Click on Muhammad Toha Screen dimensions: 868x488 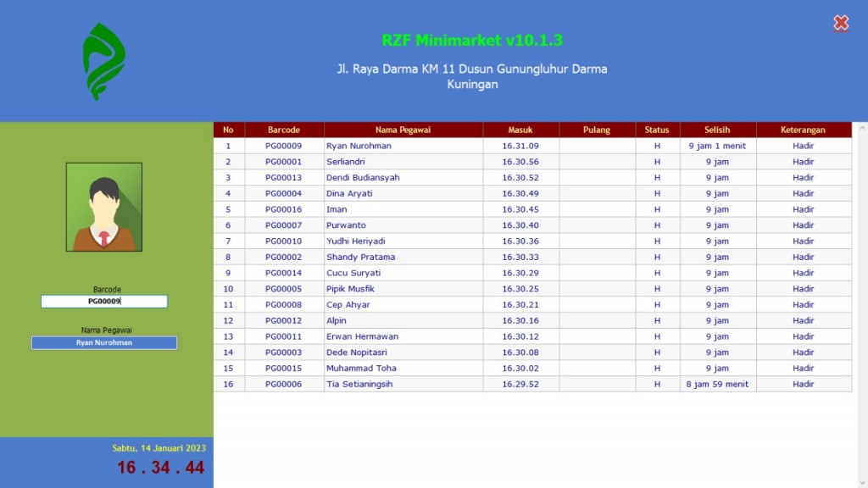click(361, 368)
